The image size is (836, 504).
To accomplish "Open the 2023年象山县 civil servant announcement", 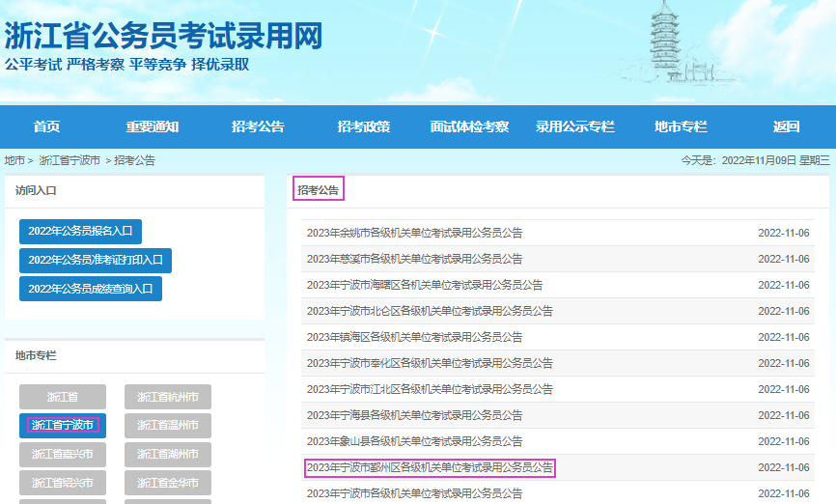I will (x=414, y=441).
